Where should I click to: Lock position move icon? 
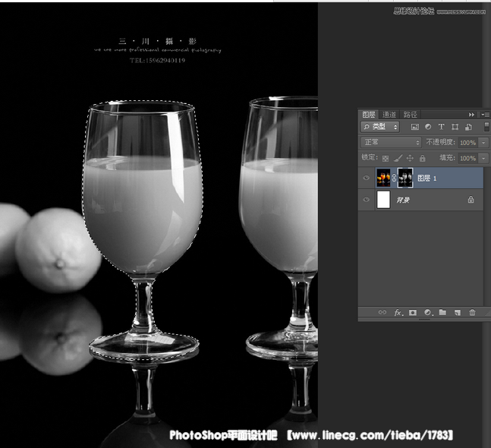[x=410, y=158]
